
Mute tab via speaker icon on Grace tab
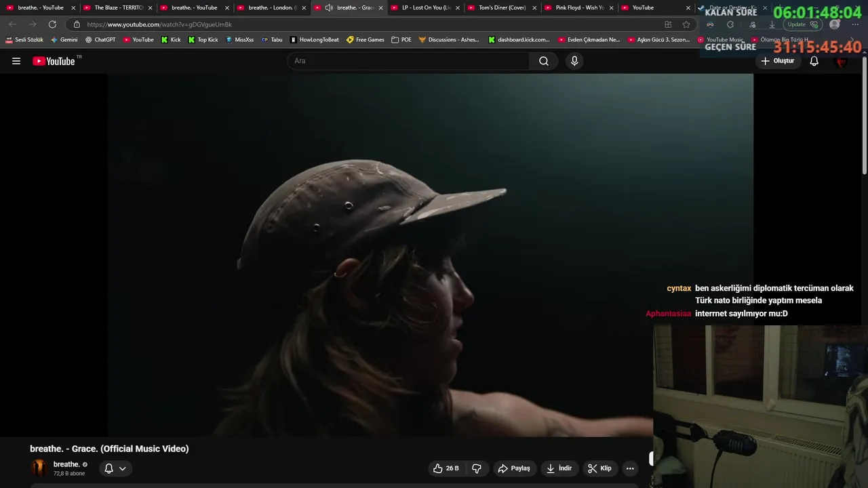click(329, 7)
